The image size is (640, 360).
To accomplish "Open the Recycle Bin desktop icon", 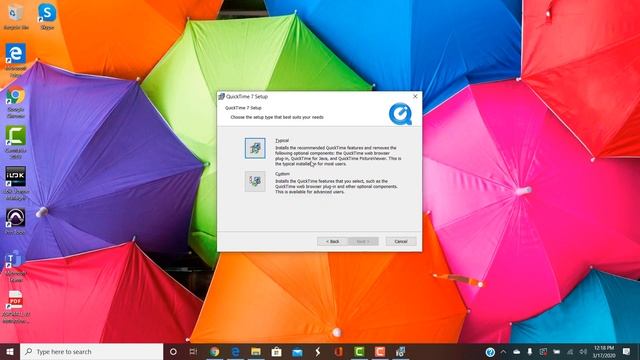I will 16,16.
